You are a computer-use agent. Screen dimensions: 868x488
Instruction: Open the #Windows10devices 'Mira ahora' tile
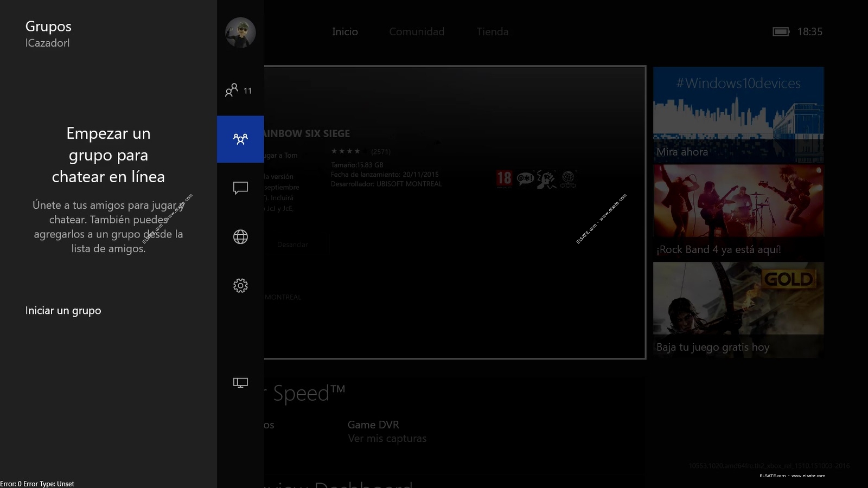pyautogui.click(x=738, y=114)
